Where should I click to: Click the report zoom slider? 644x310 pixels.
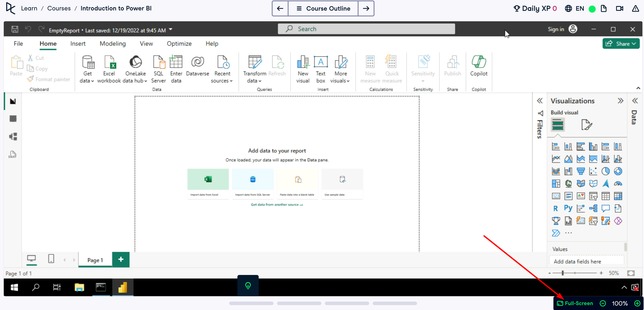[574, 273]
